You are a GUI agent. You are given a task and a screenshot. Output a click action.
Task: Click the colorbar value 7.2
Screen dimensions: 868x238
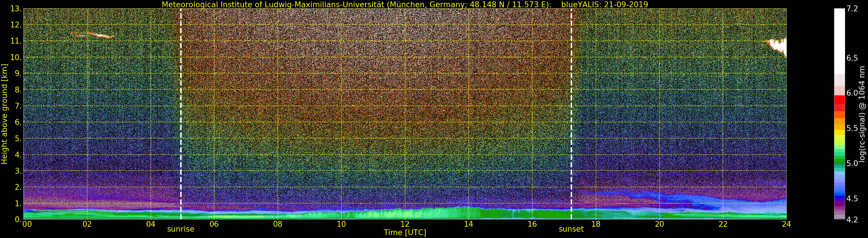click(852, 9)
